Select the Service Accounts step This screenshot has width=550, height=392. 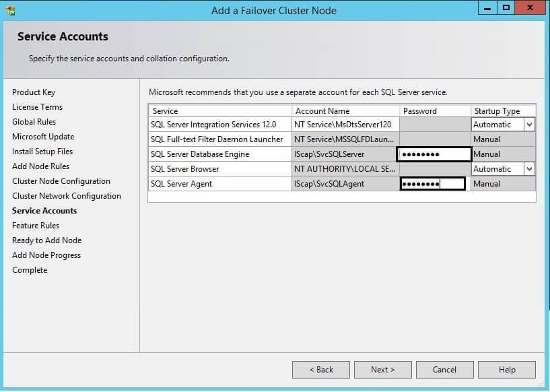tap(44, 211)
